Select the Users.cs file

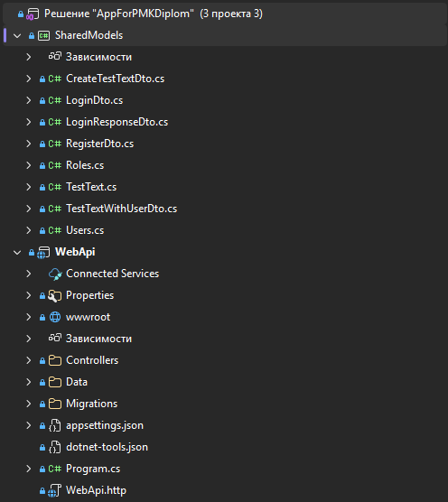85,230
